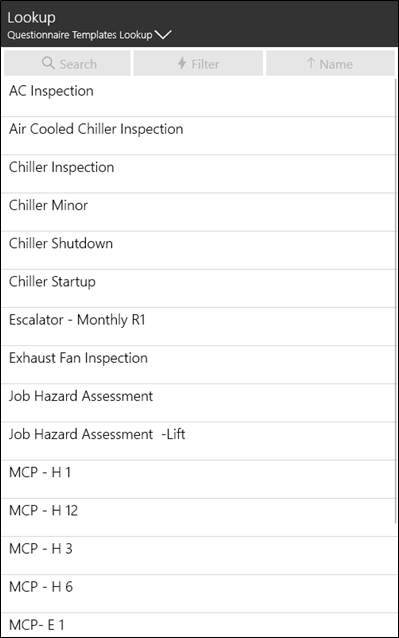Choose the MCP - H 12 entry
Screen dimensions: 399x638
198,518
